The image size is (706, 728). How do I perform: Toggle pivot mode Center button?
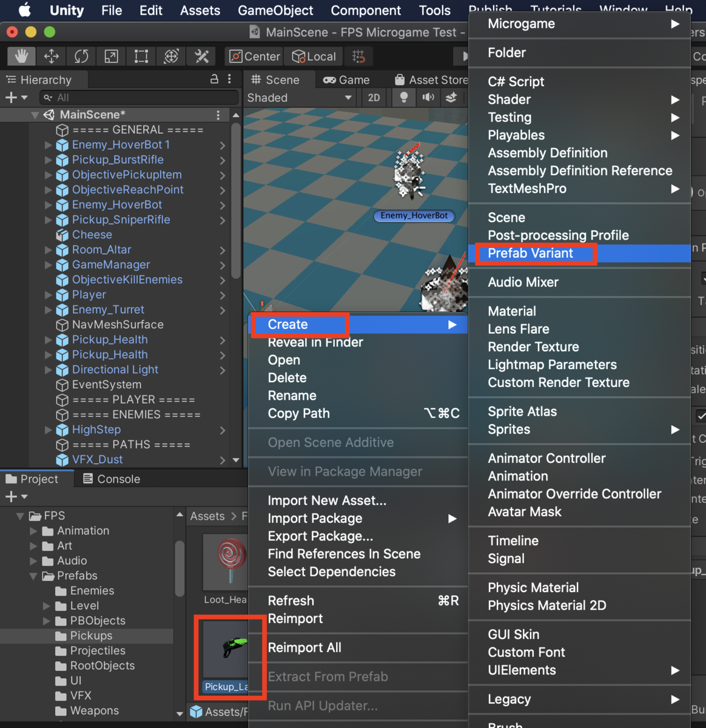[255, 56]
